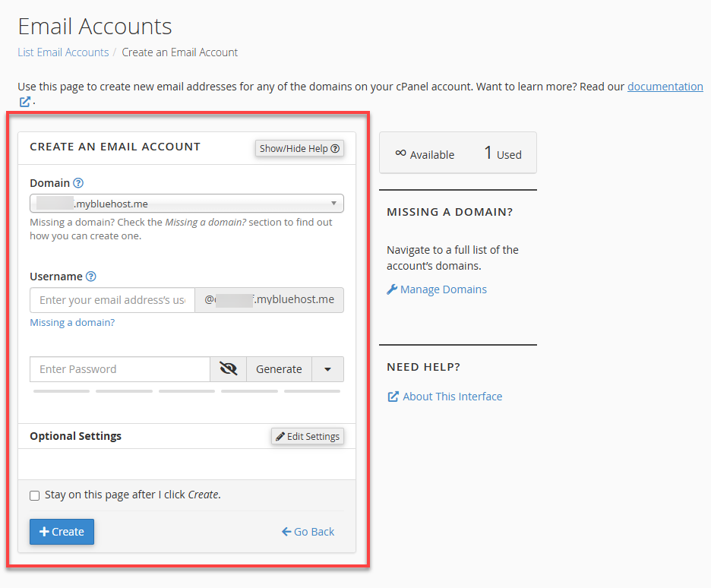
Task: Expand the Generate password options arrow
Action: point(327,368)
